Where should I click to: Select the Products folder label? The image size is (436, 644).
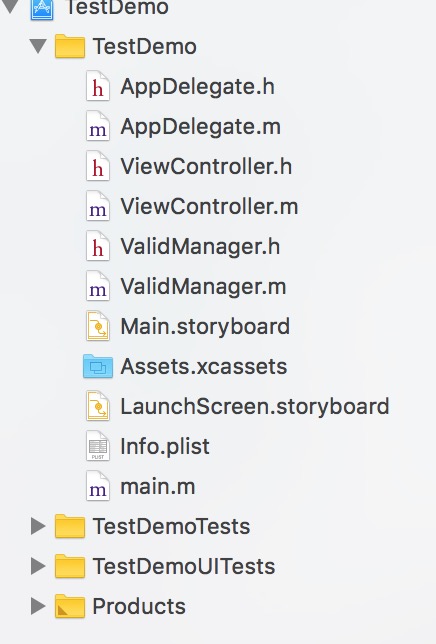click(x=139, y=607)
